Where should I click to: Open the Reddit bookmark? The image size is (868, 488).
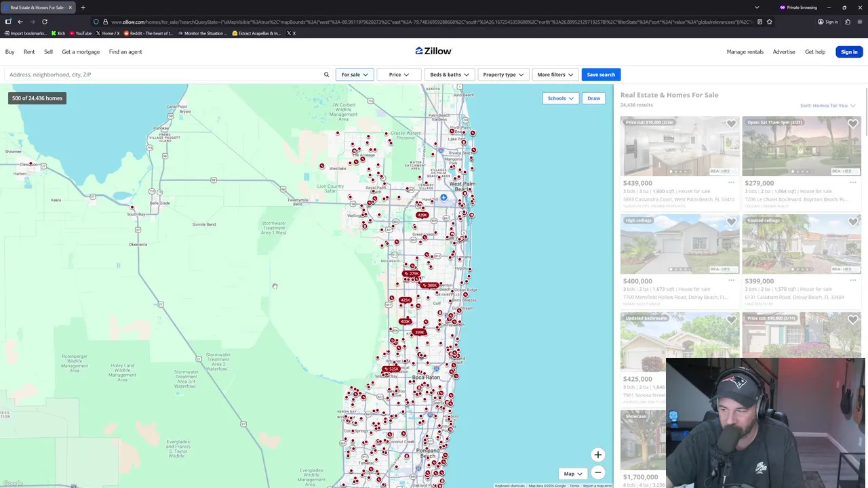click(148, 33)
